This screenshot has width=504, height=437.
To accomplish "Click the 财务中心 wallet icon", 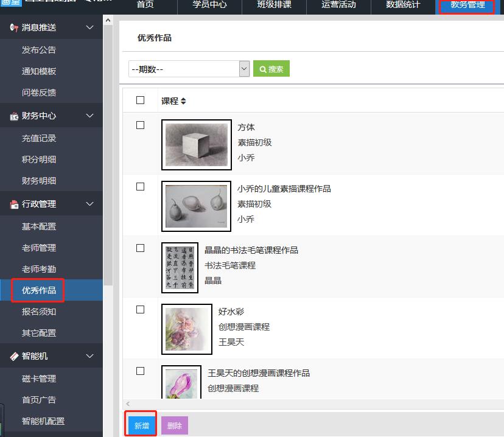I will 14,116.
